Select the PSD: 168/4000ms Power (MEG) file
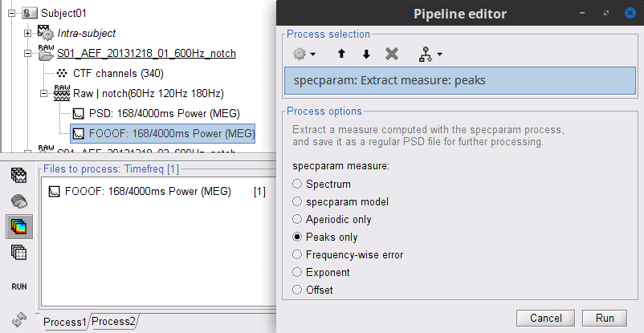The height and width of the screenshot is (333, 644). [x=156, y=113]
